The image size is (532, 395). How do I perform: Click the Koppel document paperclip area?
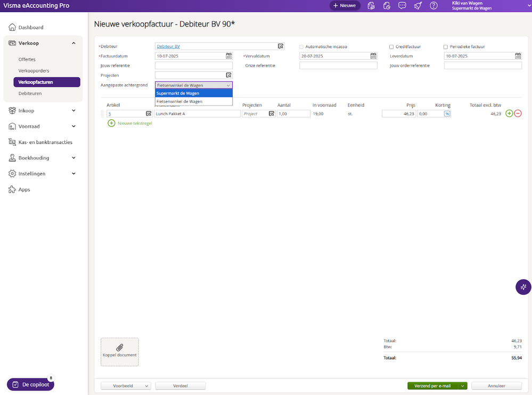click(x=119, y=351)
